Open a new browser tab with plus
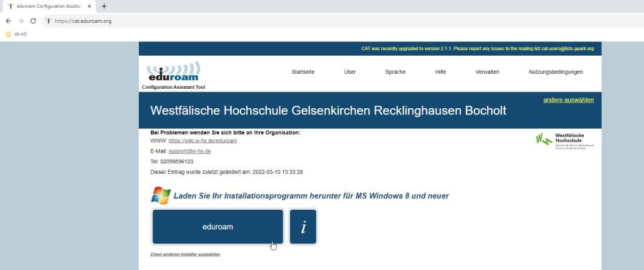Screen dimensions: 644x270 coord(104,6)
